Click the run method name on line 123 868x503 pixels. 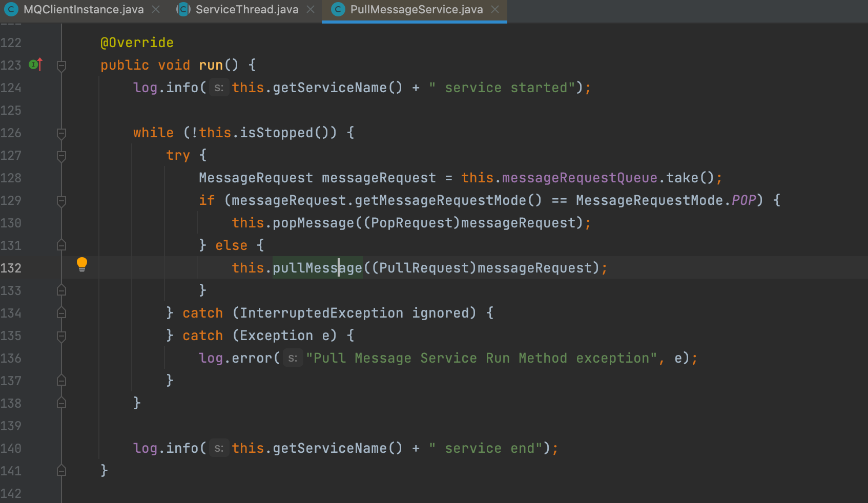pyautogui.click(x=211, y=65)
